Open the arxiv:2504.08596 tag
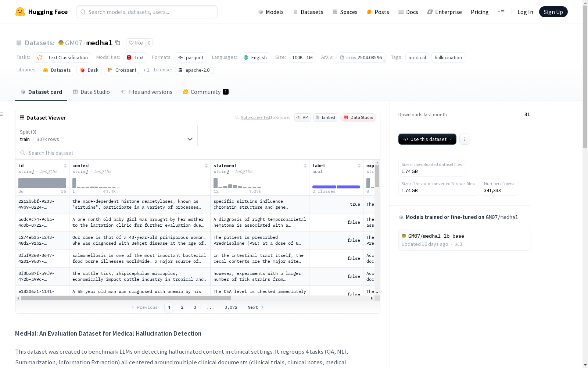 pos(361,57)
